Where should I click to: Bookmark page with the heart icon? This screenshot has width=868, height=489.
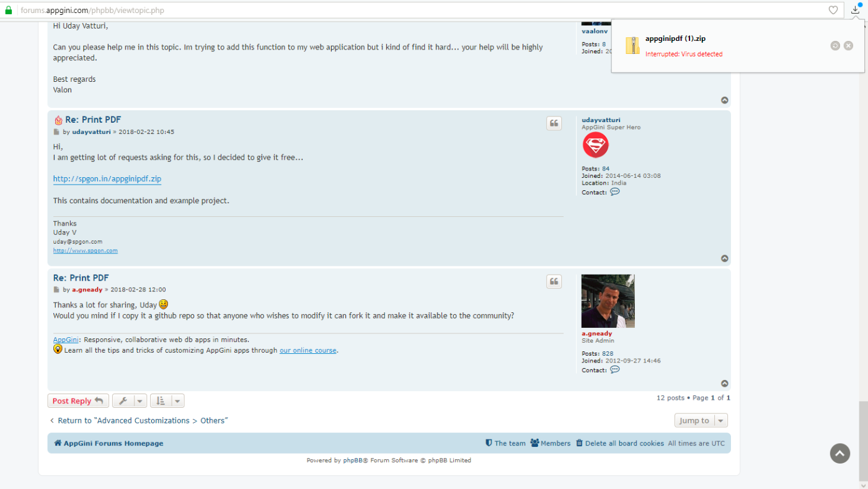(x=833, y=10)
